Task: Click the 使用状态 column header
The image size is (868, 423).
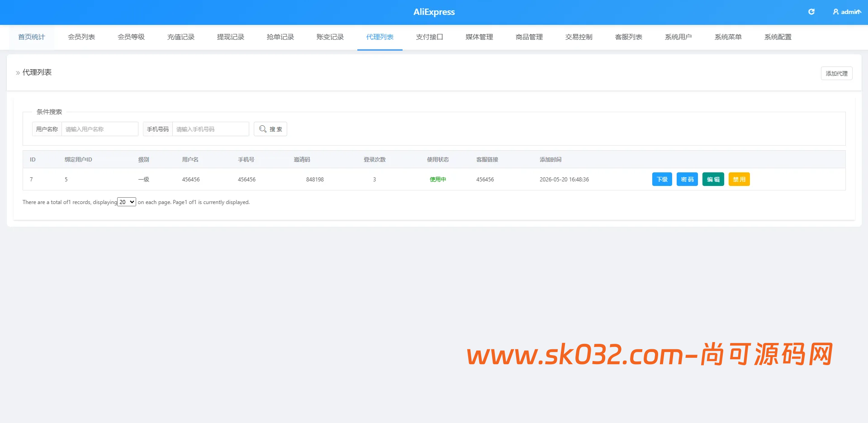Action: (x=438, y=160)
